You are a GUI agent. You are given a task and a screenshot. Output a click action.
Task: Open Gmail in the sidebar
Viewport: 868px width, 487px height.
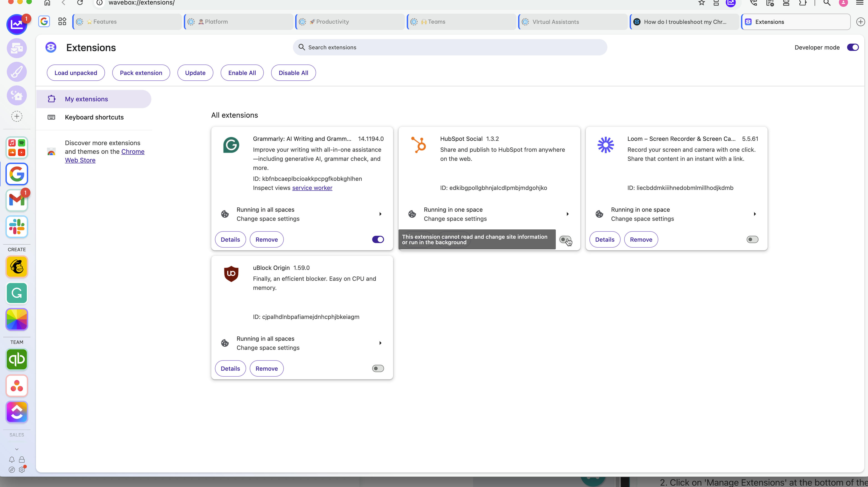17,200
